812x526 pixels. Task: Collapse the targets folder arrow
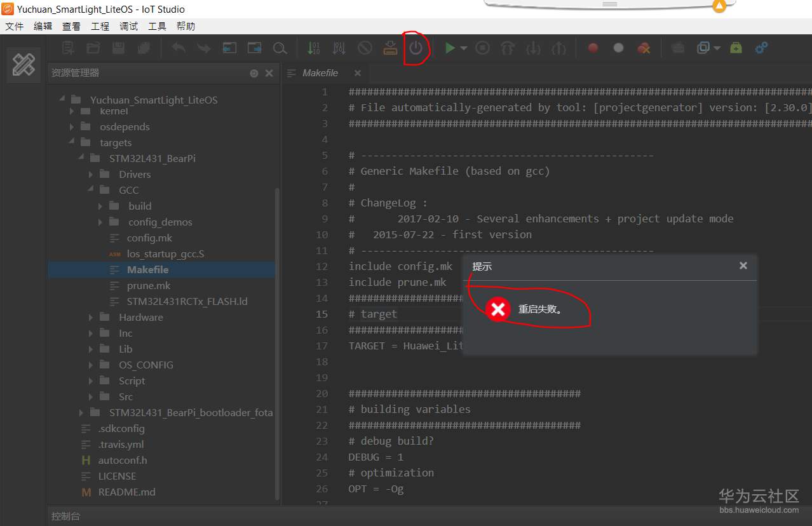[x=71, y=142]
